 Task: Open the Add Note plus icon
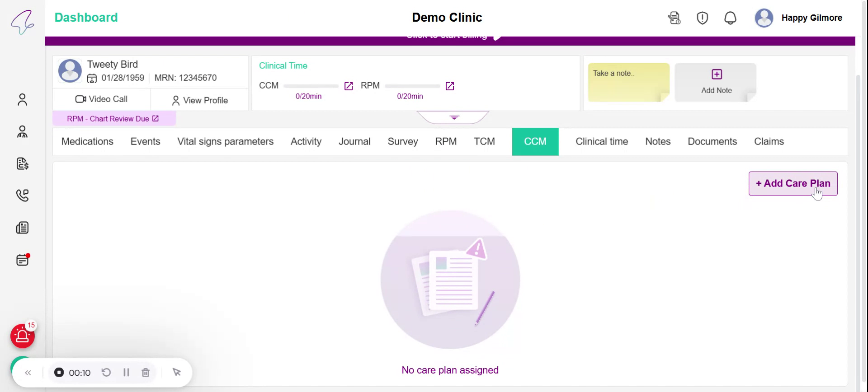[717, 74]
